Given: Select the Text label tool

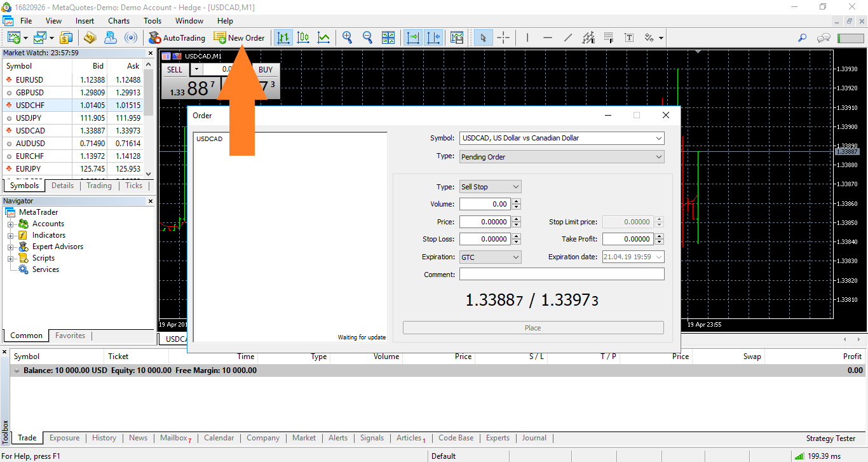Looking at the screenshot, I should (629, 37).
